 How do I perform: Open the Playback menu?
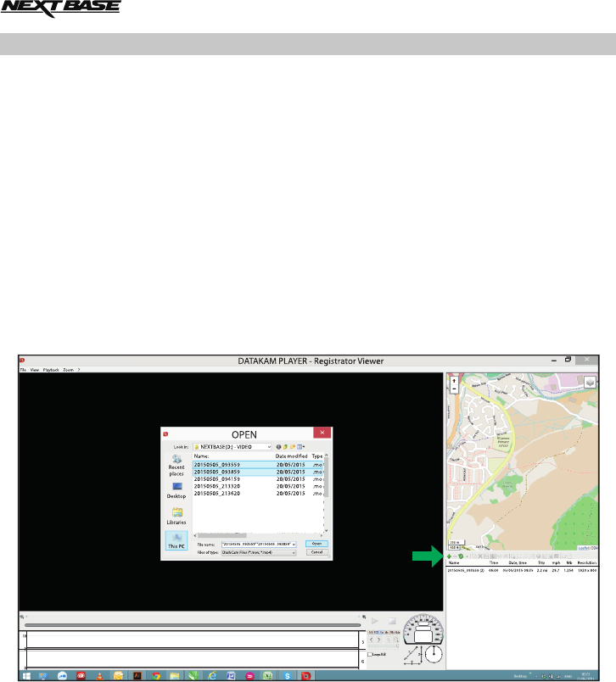[51, 370]
